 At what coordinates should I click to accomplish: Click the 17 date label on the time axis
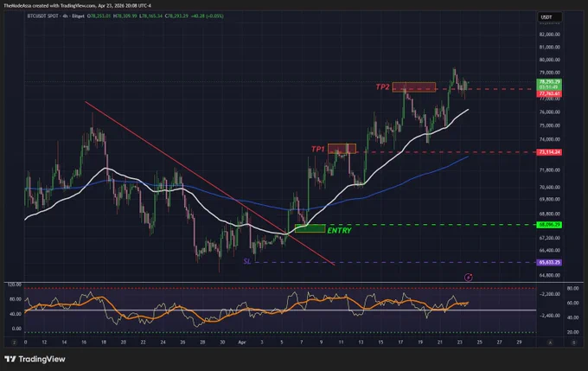[x=400, y=342]
